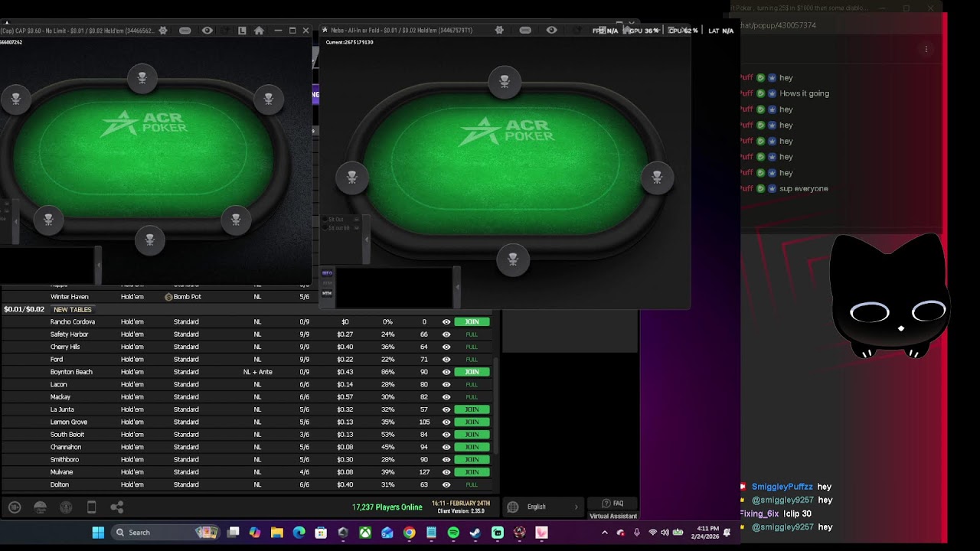Select the NEW TABLES label
The height and width of the screenshot is (551, 980).
pyautogui.click(x=72, y=309)
